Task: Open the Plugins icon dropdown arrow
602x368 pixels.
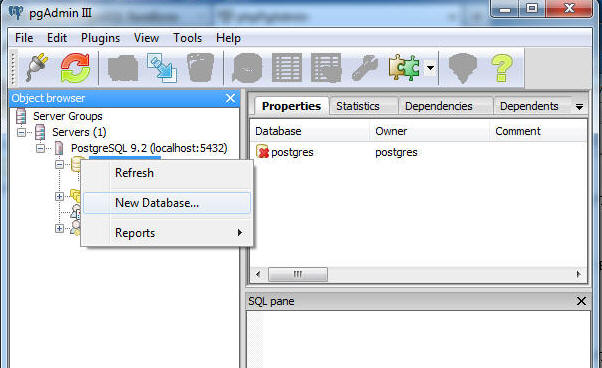Action: click(x=431, y=68)
